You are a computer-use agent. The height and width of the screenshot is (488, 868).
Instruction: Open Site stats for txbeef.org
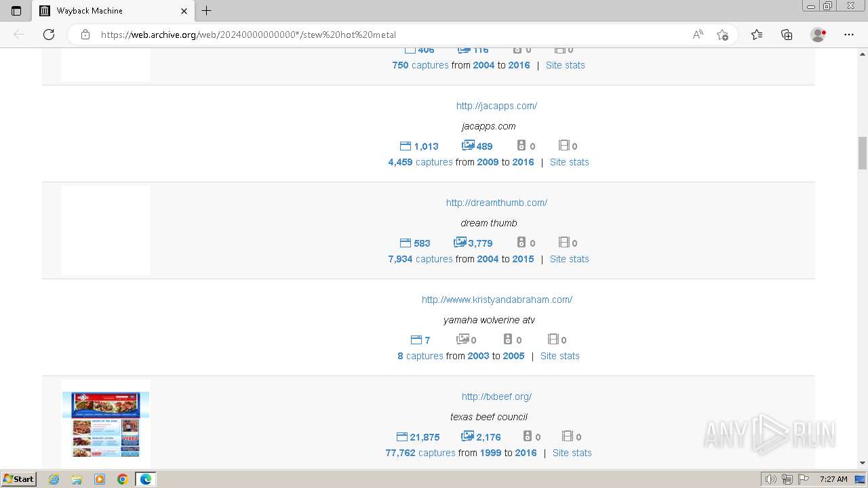[x=572, y=453]
